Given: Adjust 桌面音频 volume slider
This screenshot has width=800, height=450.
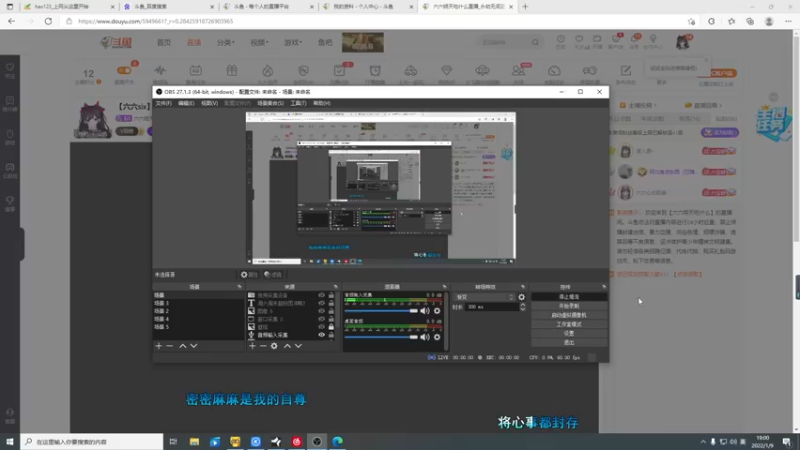Looking at the screenshot, I should (x=381, y=337).
